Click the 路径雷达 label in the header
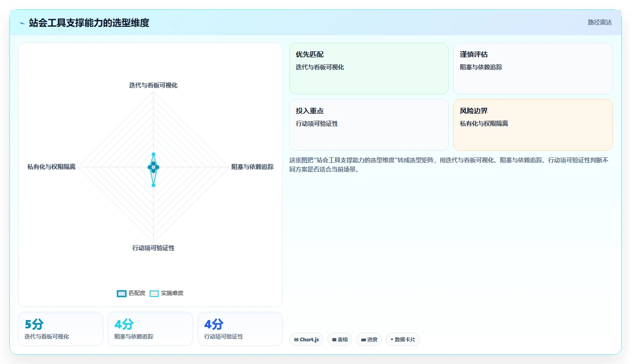631x364 pixels. (600, 22)
